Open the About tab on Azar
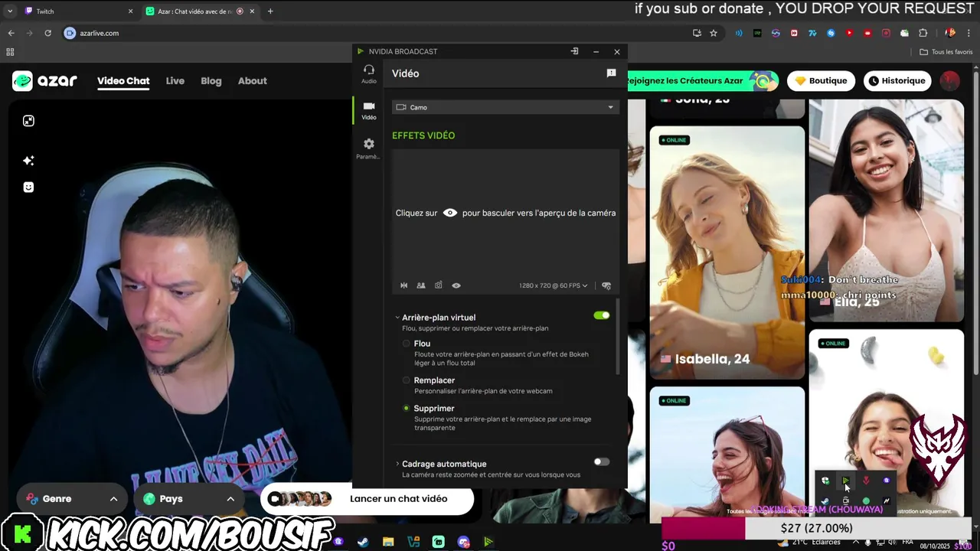Image resolution: width=980 pixels, height=551 pixels. (x=253, y=81)
